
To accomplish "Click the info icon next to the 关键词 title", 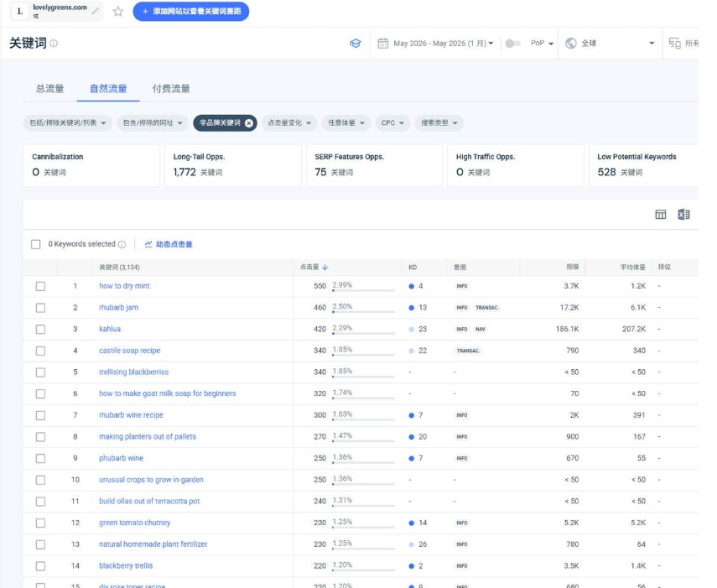I will point(54,44).
